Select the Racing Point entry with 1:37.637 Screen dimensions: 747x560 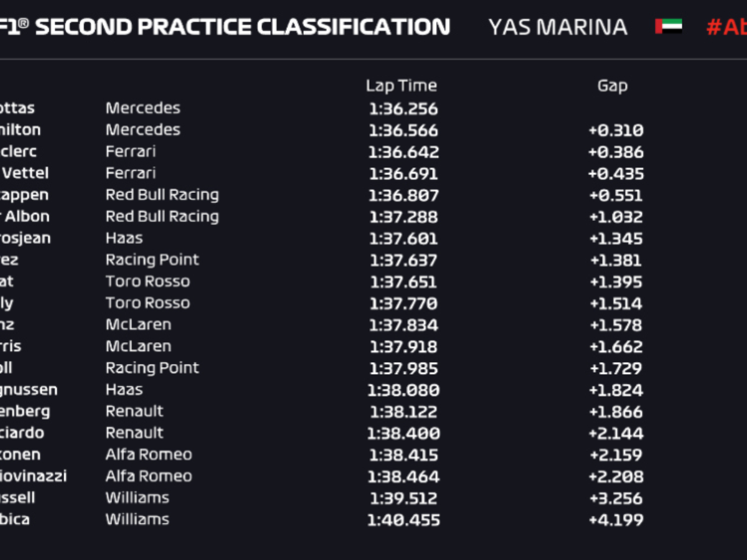[x=152, y=259]
